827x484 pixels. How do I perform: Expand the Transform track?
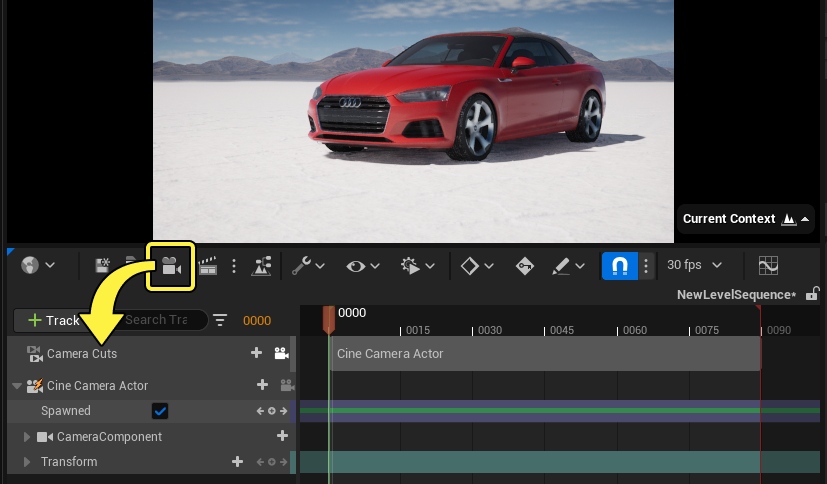[26, 462]
